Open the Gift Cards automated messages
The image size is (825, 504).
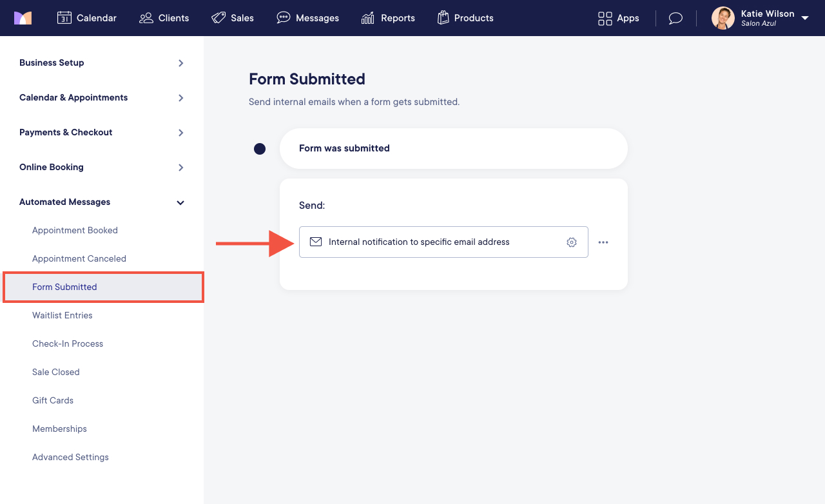[x=53, y=400]
